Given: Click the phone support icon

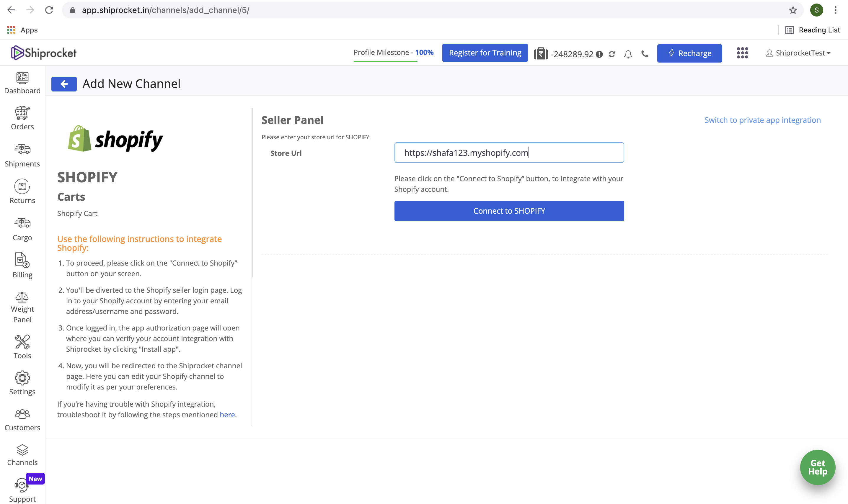Looking at the screenshot, I should 645,53.
